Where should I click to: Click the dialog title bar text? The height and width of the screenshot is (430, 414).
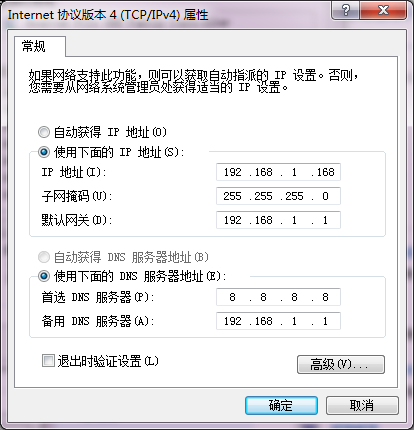(108, 15)
